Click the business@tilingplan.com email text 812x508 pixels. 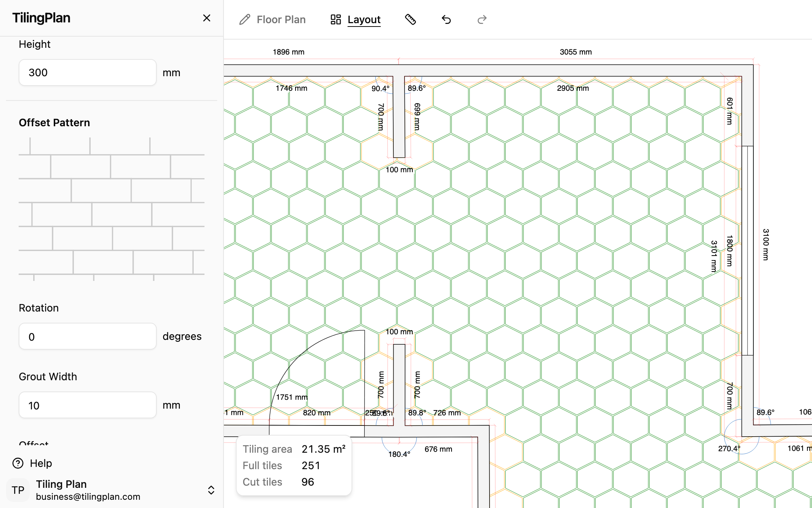[88, 496]
